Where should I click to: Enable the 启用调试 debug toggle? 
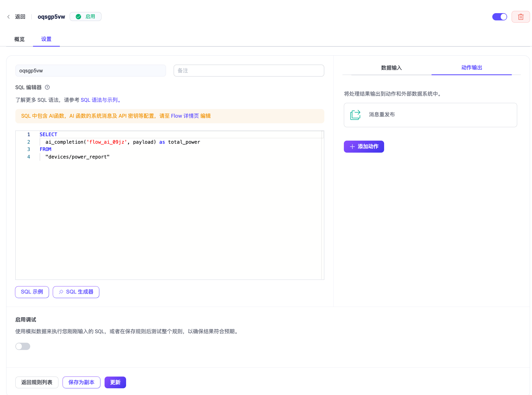pos(23,346)
